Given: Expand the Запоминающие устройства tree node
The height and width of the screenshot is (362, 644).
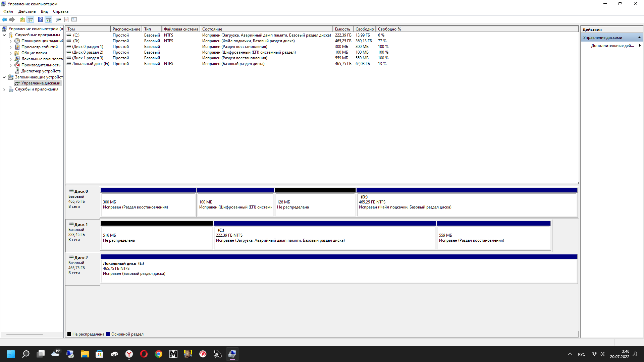Looking at the screenshot, I should coord(4,77).
